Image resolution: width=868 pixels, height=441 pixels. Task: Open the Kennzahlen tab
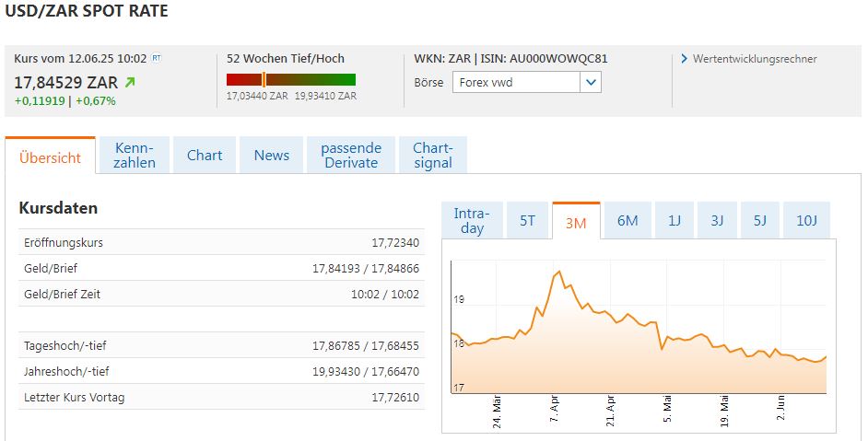tap(135, 155)
